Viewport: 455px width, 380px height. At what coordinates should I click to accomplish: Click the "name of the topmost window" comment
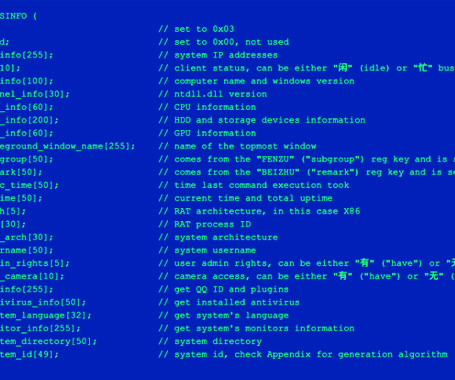coord(237,146)
